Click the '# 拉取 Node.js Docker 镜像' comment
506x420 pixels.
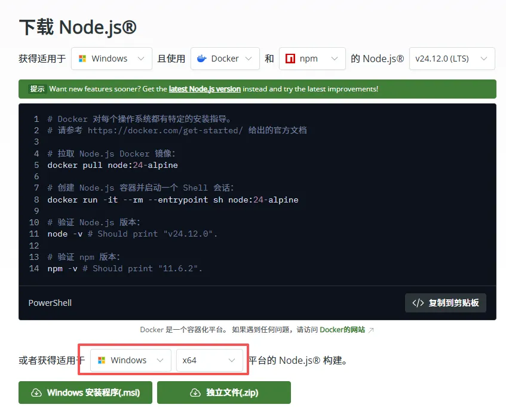(x=111, y=154)
